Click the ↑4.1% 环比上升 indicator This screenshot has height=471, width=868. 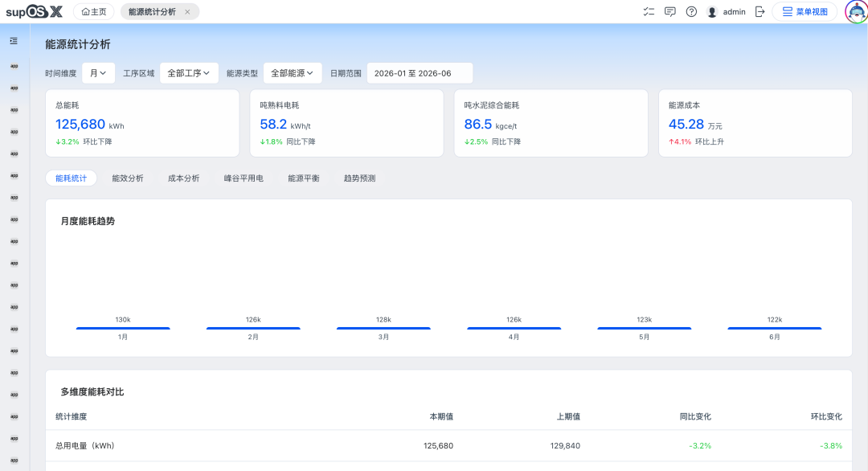696,141
